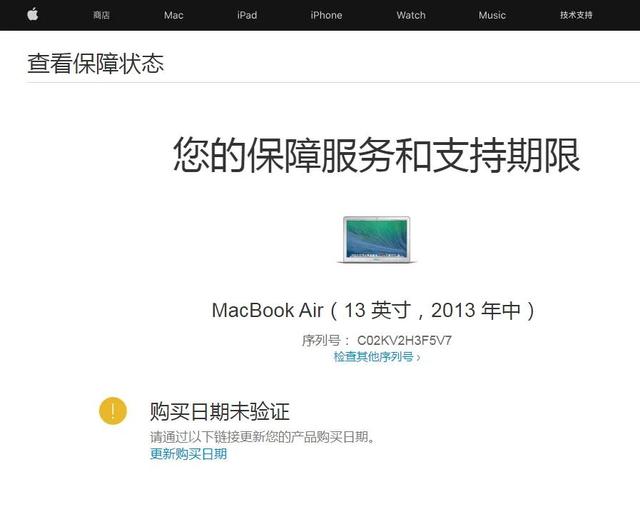Click MacBook Air (13 英寸，2013 年中) title
This screenshot has width=640, height=512.
click(373, 310)
